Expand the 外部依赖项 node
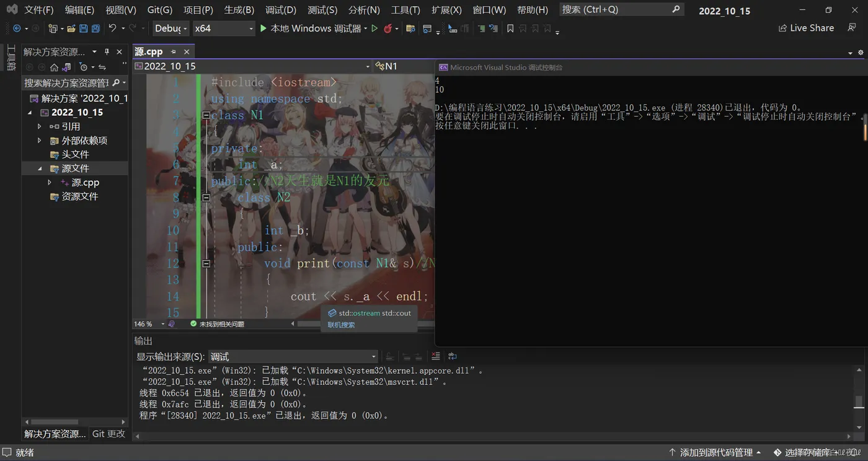 tap(40, 141)
